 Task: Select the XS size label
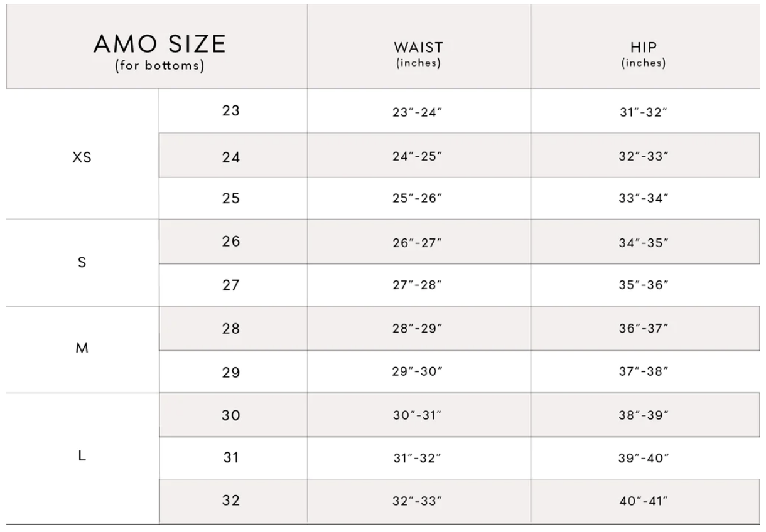tap(82, 157)
